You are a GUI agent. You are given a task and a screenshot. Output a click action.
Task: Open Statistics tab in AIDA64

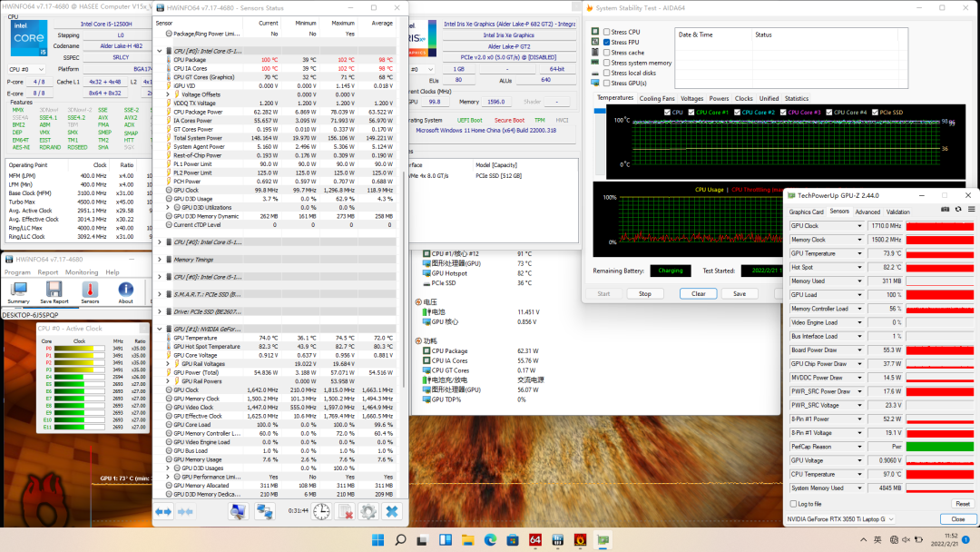797,99
